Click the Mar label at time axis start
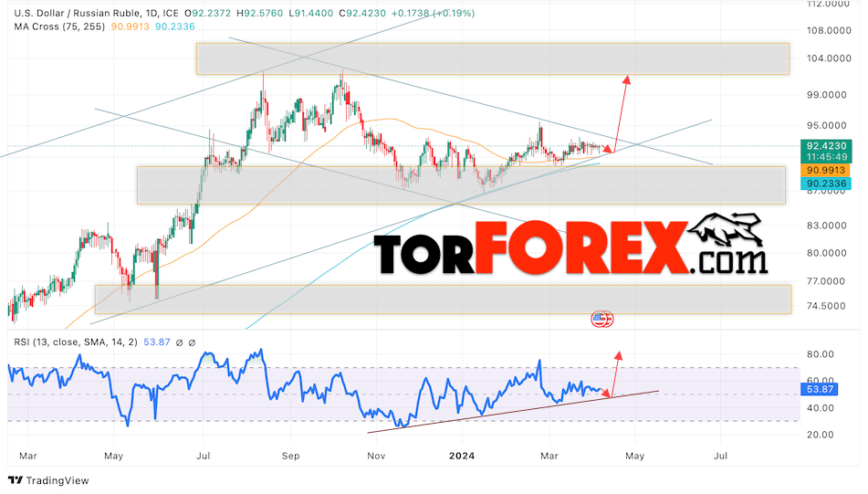The height and width of the screenshot is (494, 868). [x=27, y=456]
